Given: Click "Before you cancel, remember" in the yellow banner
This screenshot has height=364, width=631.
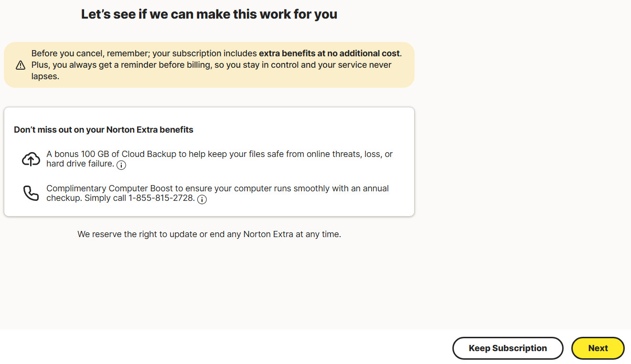Looking at the screenshot, I should [x=90, y=53].
